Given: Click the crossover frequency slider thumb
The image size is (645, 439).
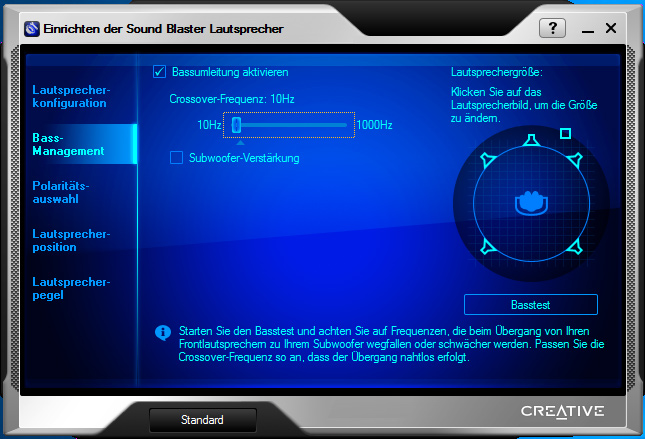Looking at the screenshot, I should tap(236, 125).
